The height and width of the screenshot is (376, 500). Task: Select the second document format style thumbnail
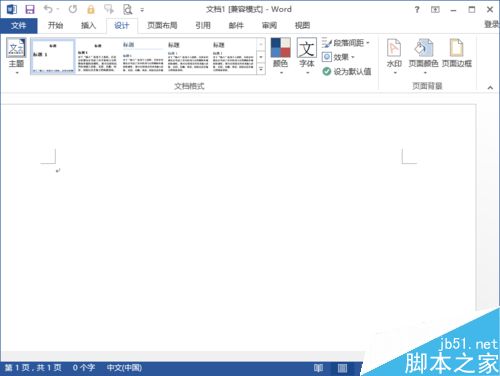pos(97,56)
